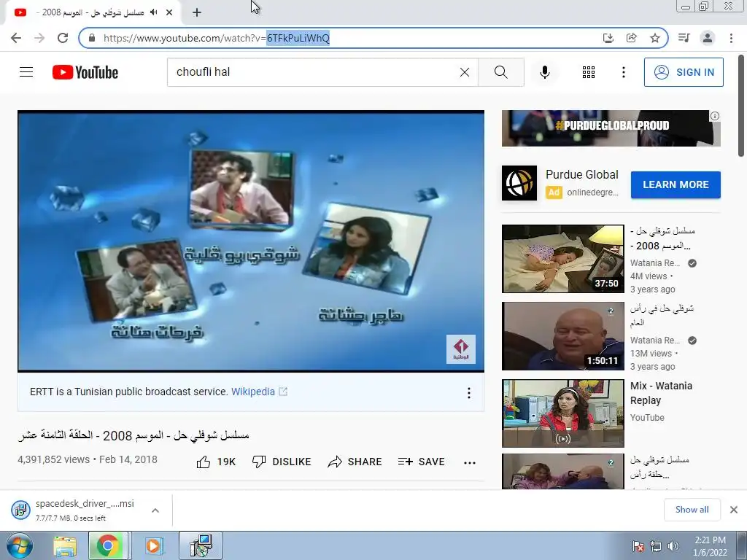This screenshot has height=560, width=747.
Task: Close the YouTube browser tab
Action: click(x=169, y=12)
